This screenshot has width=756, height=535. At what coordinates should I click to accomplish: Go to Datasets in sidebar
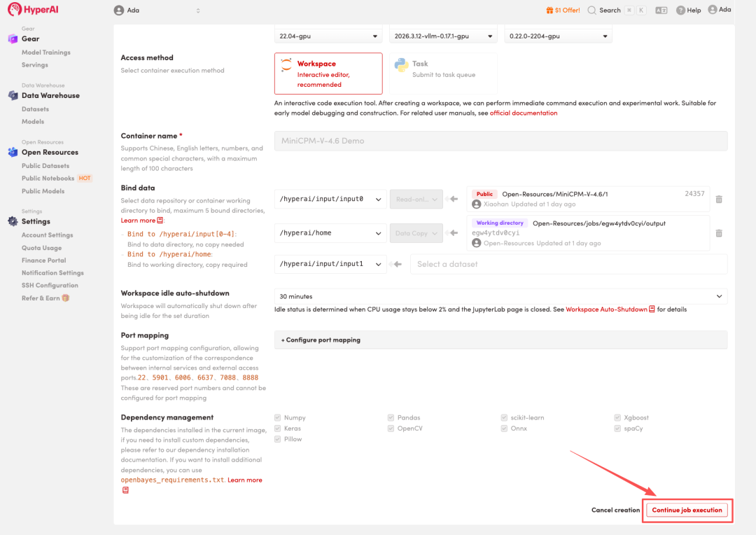pyautogui.click(x=35, y=109)
